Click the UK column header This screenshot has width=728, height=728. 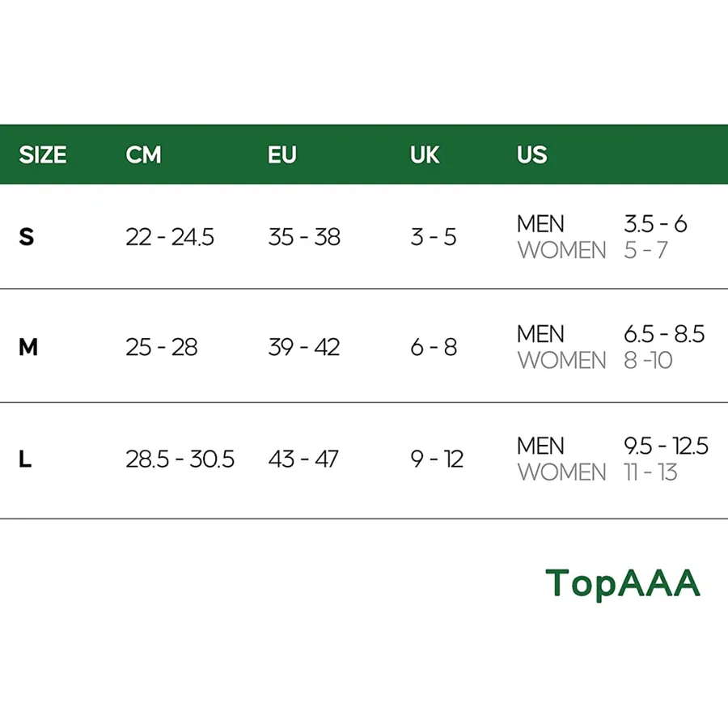[425, 154]
